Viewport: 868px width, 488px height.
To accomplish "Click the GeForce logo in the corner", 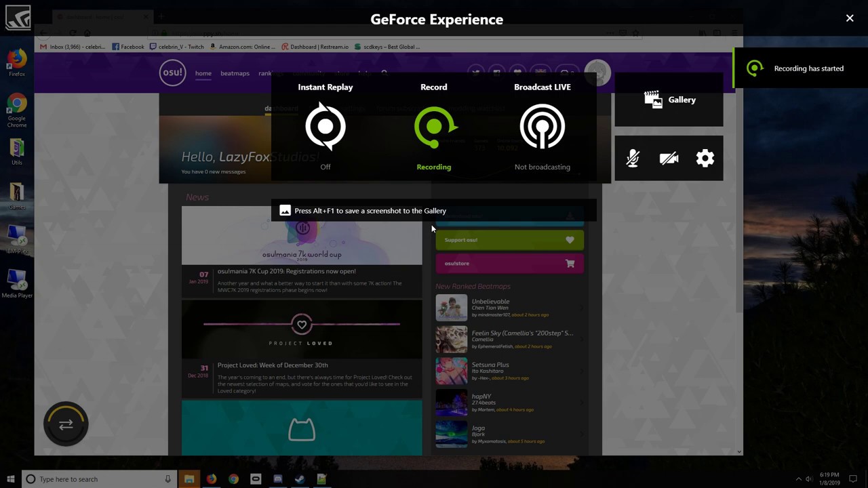I will 18,18.
